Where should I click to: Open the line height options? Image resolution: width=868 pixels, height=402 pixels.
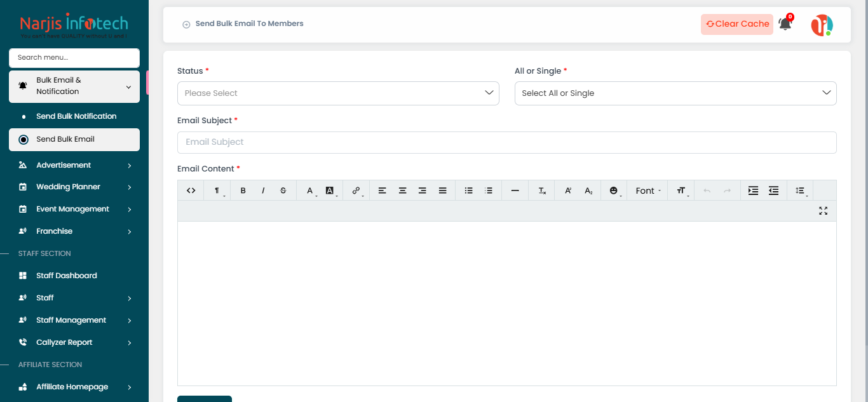click(x=801, y=191)
